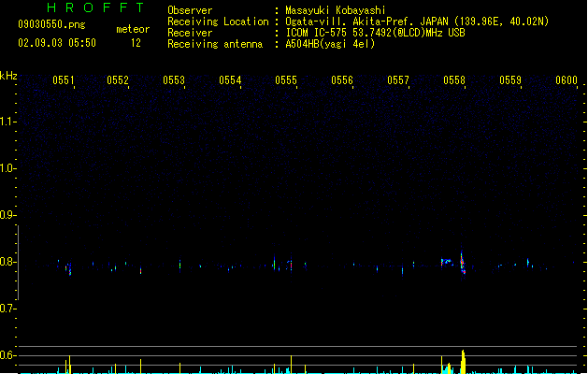The width and height of the screenshot is (588, 374).
Task: Click time marker 0554
Action: 230,80
